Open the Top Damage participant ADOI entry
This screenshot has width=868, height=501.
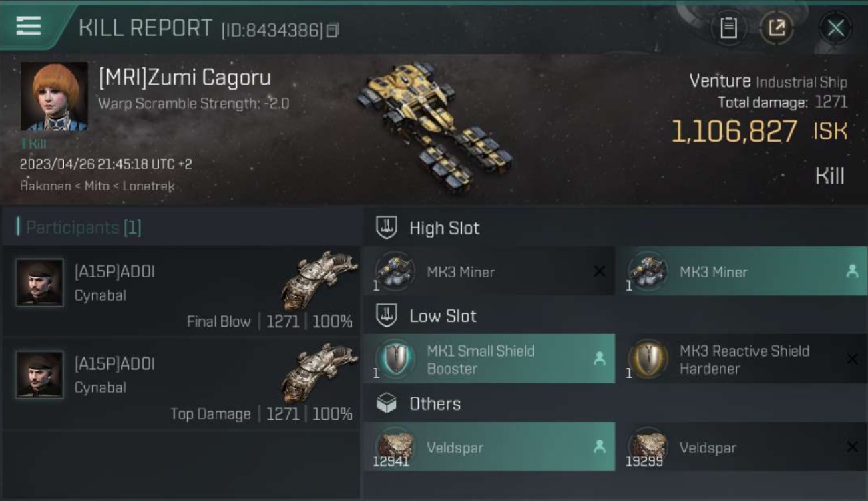click(181, 384)
